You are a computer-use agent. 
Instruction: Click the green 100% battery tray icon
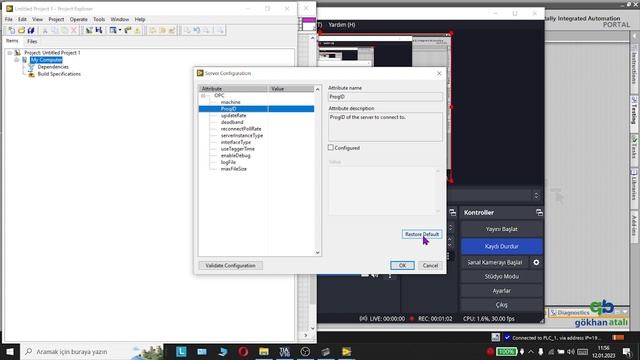(506, 351)
